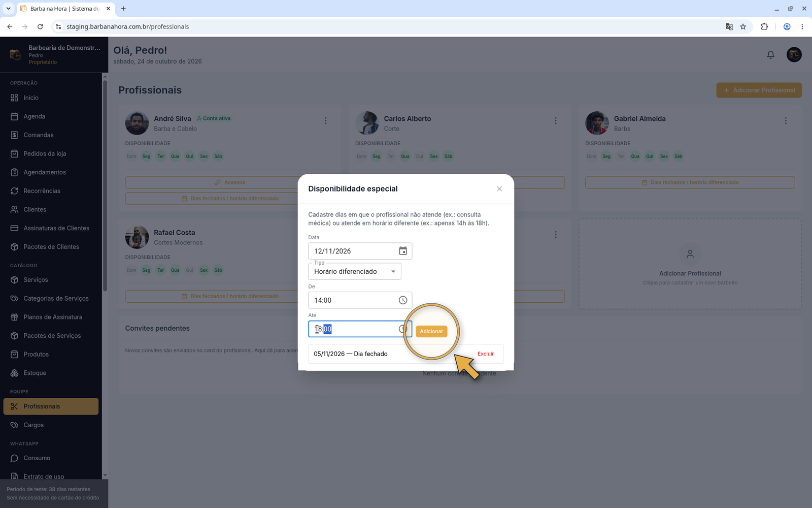Click the Recorrências sidebar icon
The height and width of the screenshot is (508, 812).
[x=14, y=191]
